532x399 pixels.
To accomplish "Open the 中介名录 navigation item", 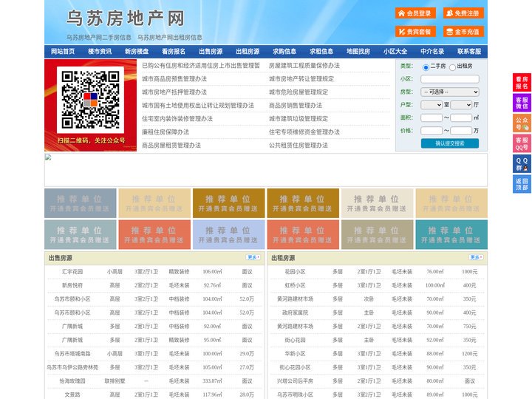I will point(432,52).
